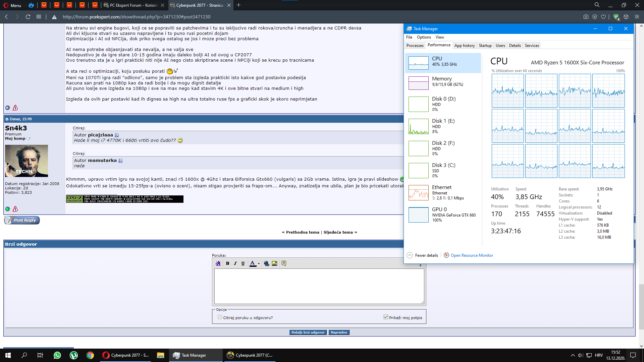Click the report post warning icon for Sn4k3
This screenshot has width=644, height=362.
(x=15, y=209)
